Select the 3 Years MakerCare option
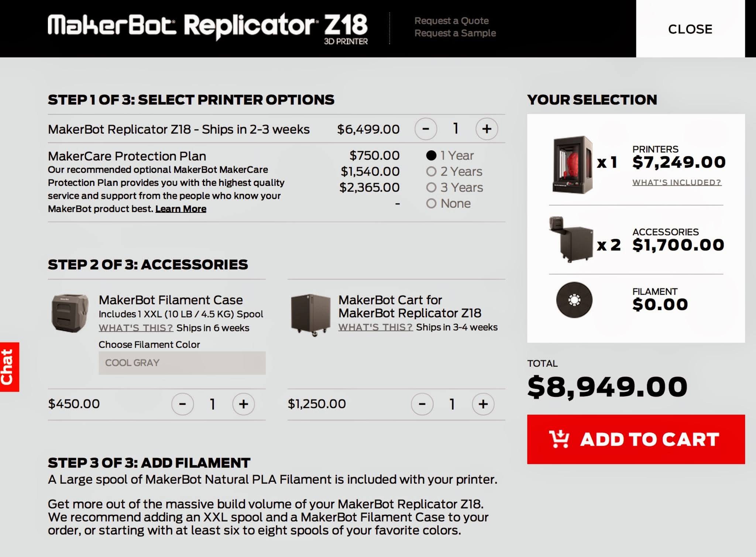The image size is (756, 557). [x=431, y=188]
